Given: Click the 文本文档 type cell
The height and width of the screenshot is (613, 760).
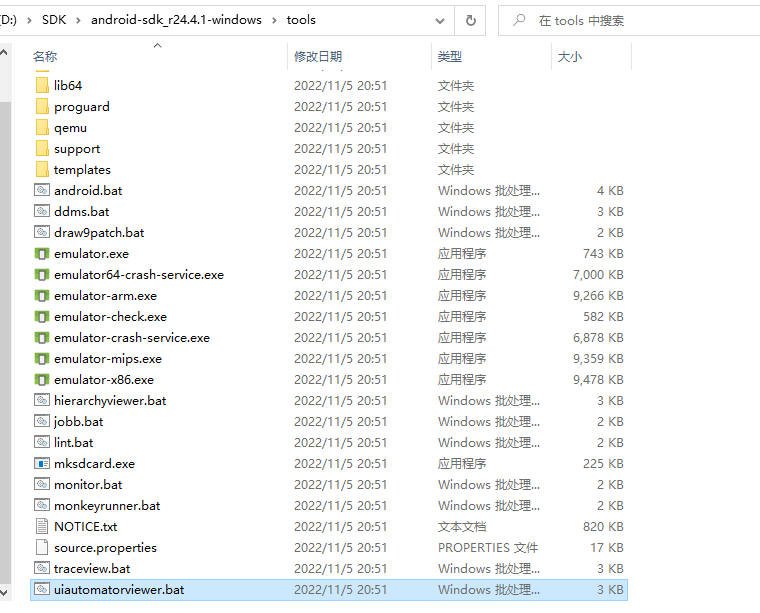Looking at the screenshot, I should click(461, 527).
